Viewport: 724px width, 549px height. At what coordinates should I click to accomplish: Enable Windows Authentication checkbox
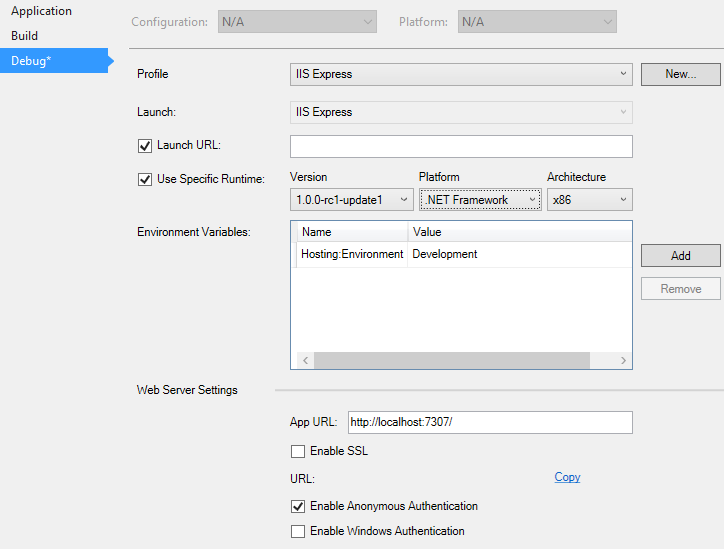(x=298, y=532)
